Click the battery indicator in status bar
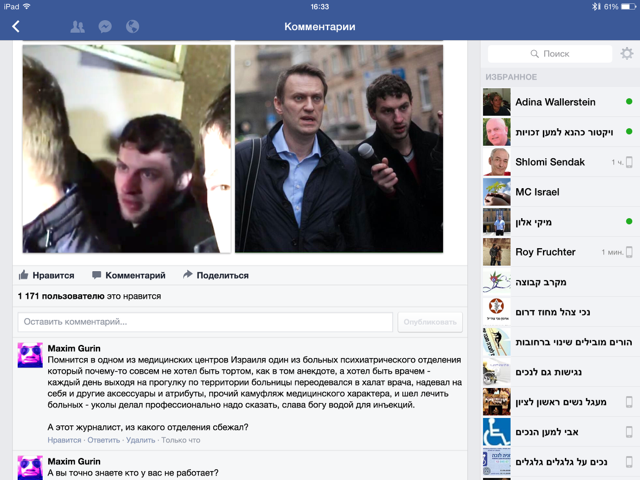Viewport: 640px width, 480px height. point(628,7)
